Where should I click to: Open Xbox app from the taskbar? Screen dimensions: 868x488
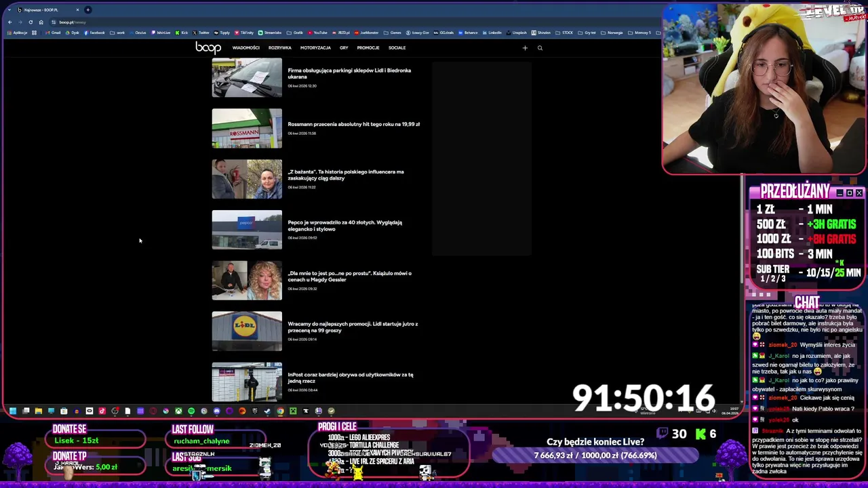(178, 411)
